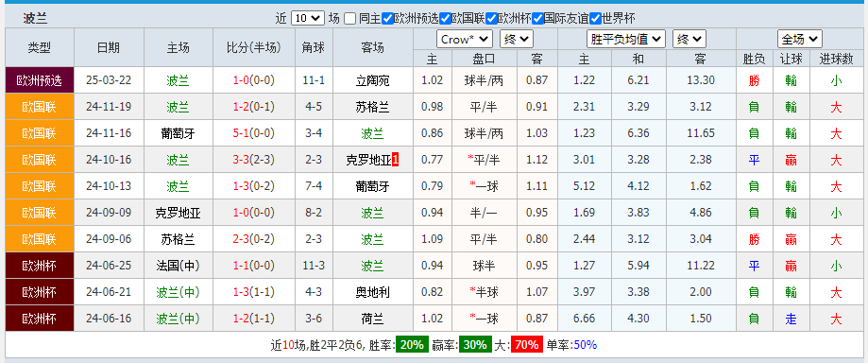This screenshot has height=363, width=868.
Task: Open the 胜平负均值 dropdown
Action: (x=626, y=40)
